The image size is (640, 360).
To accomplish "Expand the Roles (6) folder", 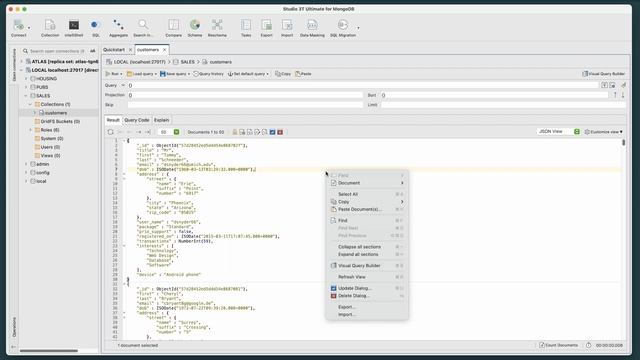I will coord(31,130).
